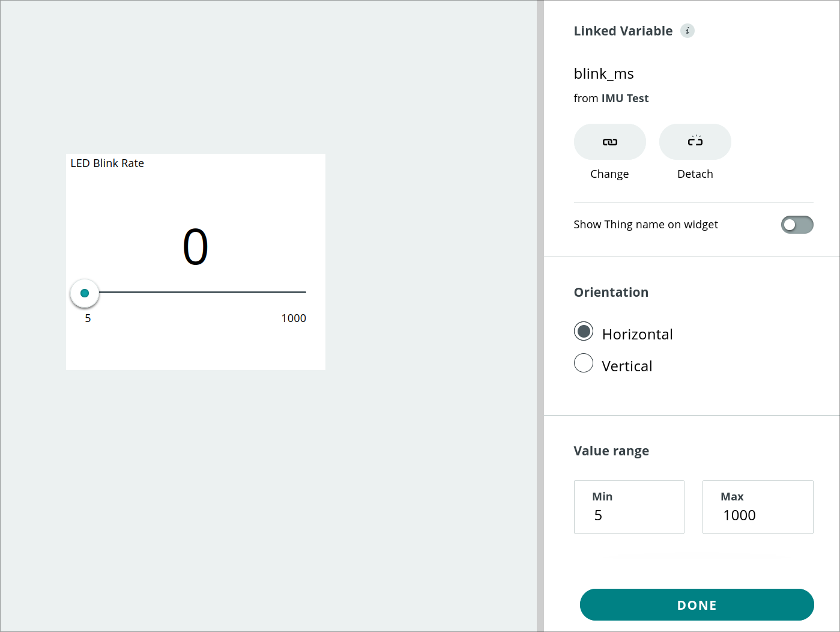Click the LED Blink Rate widget title
The height and width of the screenshot is (632, 840).
point(107,163)
